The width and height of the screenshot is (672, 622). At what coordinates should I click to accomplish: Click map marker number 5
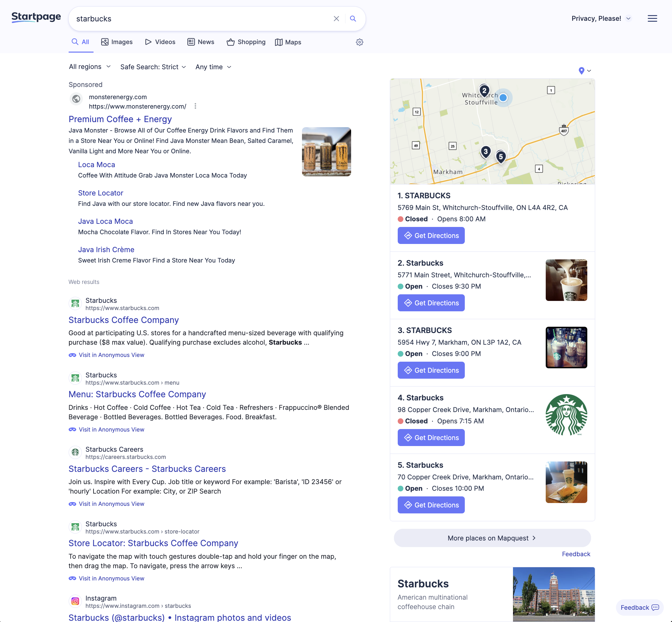[x=501, y=156]
